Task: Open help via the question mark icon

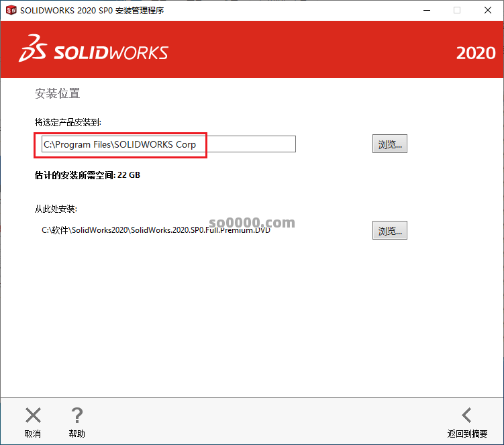Action: 77,415
